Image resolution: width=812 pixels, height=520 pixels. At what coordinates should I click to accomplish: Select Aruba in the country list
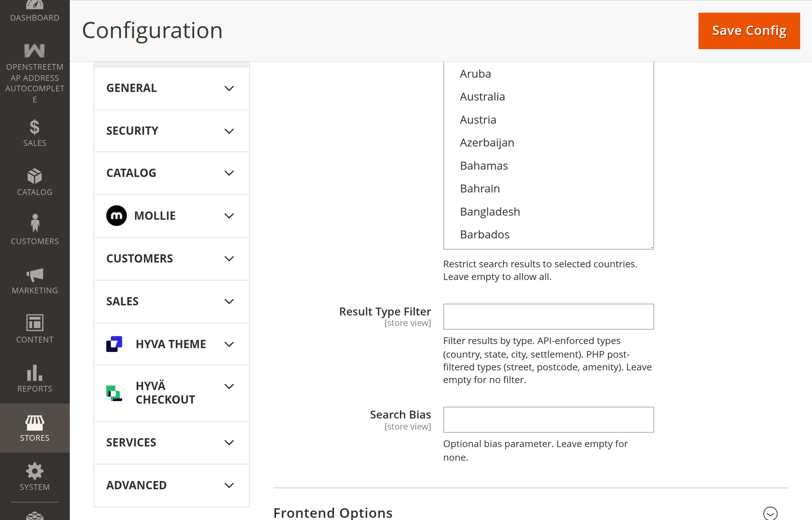click(x=548, y=74)
